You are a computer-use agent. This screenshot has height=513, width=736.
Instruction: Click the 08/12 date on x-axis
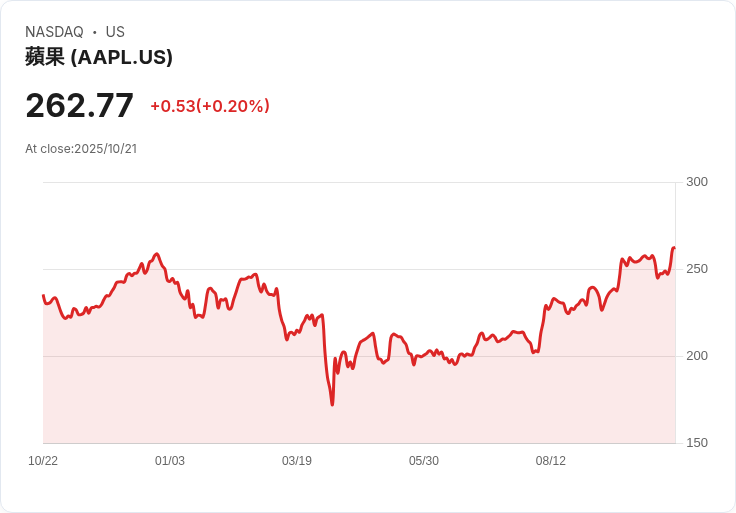click(551, 461)
